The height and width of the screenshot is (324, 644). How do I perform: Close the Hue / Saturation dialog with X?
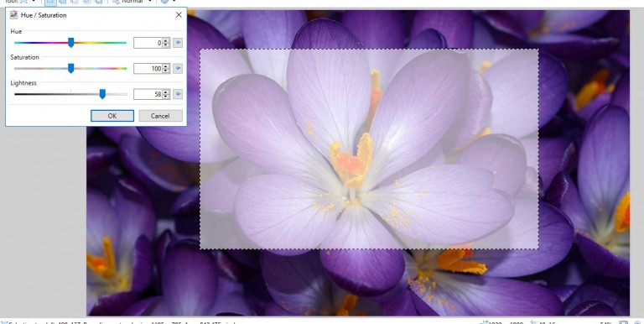pyautogui.click(x=179, y=15)
